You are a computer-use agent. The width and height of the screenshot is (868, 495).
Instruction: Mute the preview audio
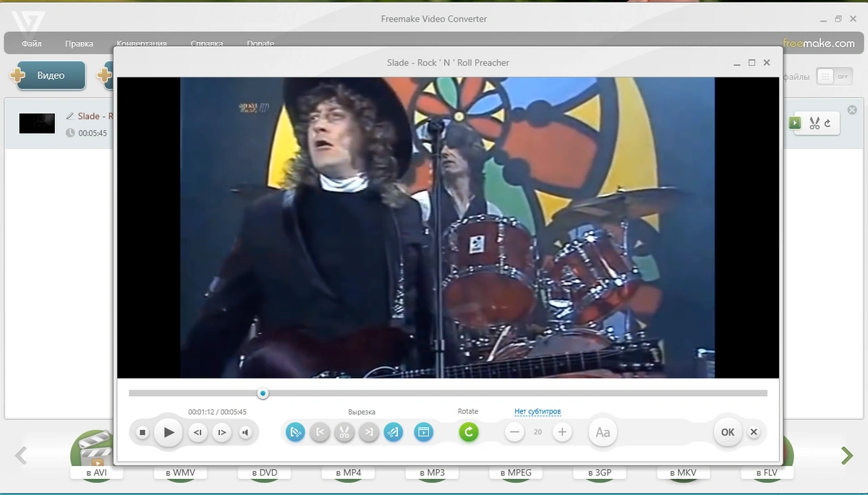pyautogui.click(x=245, y=433)
